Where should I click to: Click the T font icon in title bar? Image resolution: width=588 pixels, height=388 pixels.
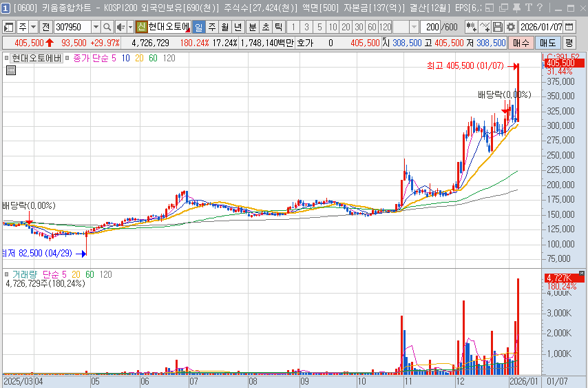(x=528, y=8)
